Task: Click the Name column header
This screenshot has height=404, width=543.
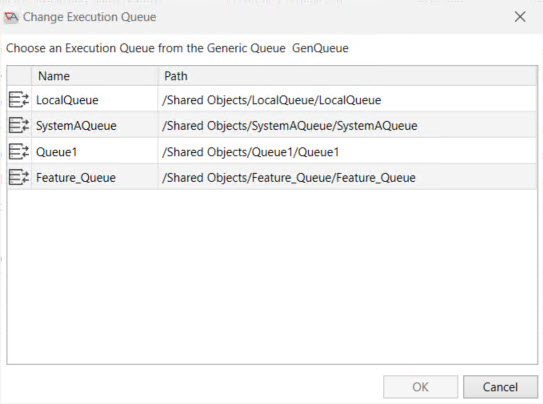Action: [95, 76]
